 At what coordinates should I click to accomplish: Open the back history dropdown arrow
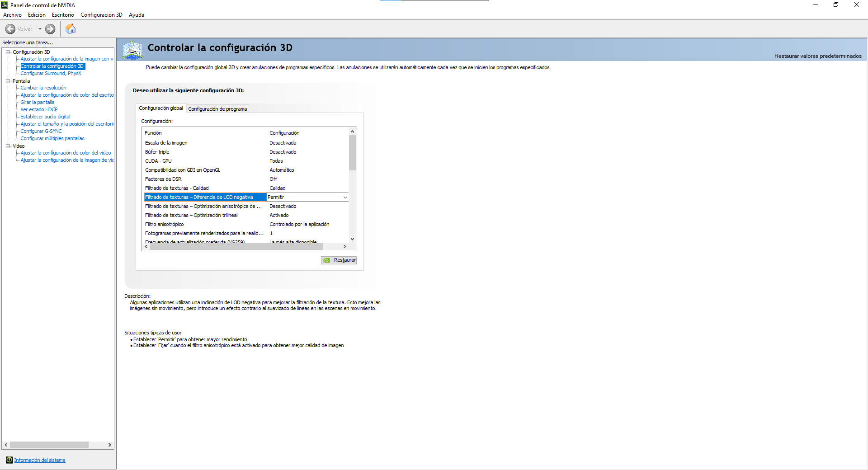click(40, 29)
